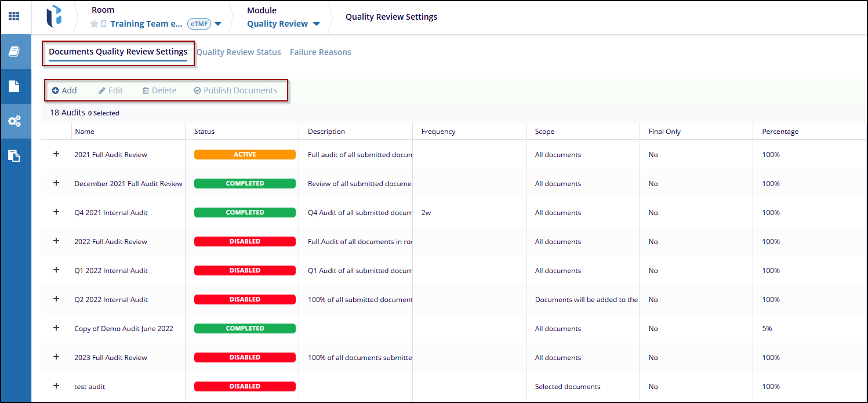Click the Add audit button
The width and height of the screenshot is (868, 403).
click(64, 90)
